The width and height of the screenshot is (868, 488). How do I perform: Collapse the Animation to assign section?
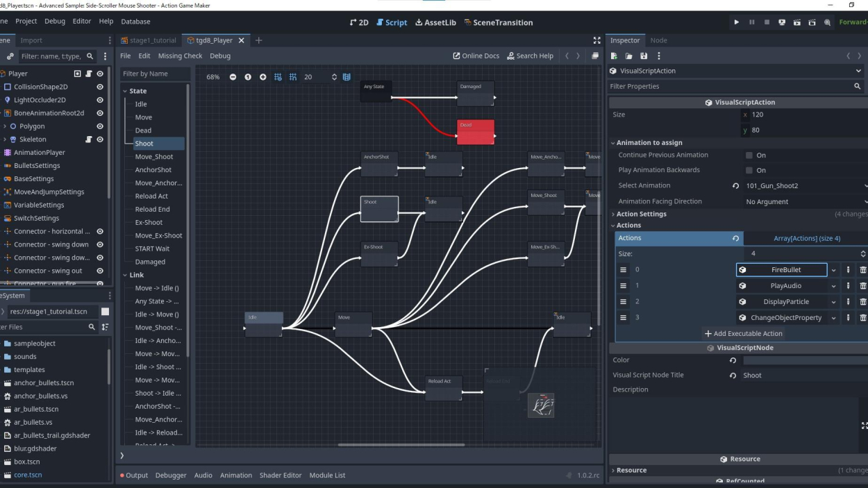(x=612, y=143)
